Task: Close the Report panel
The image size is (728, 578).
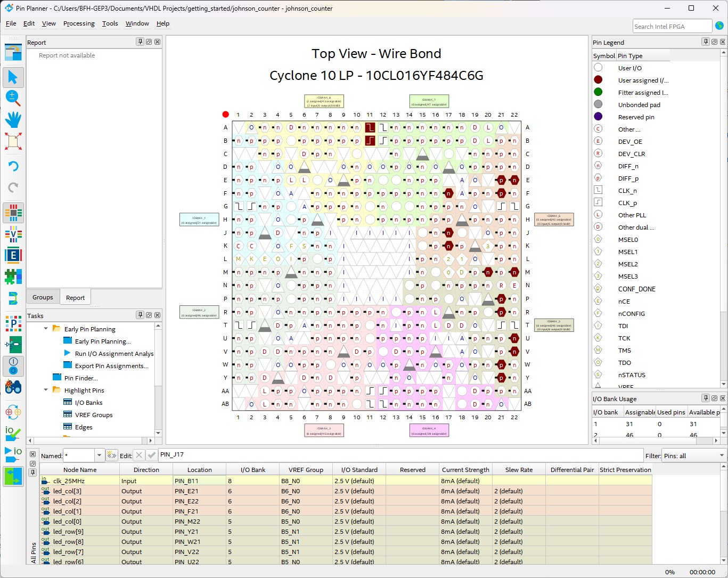Action: tap(157, 42)
